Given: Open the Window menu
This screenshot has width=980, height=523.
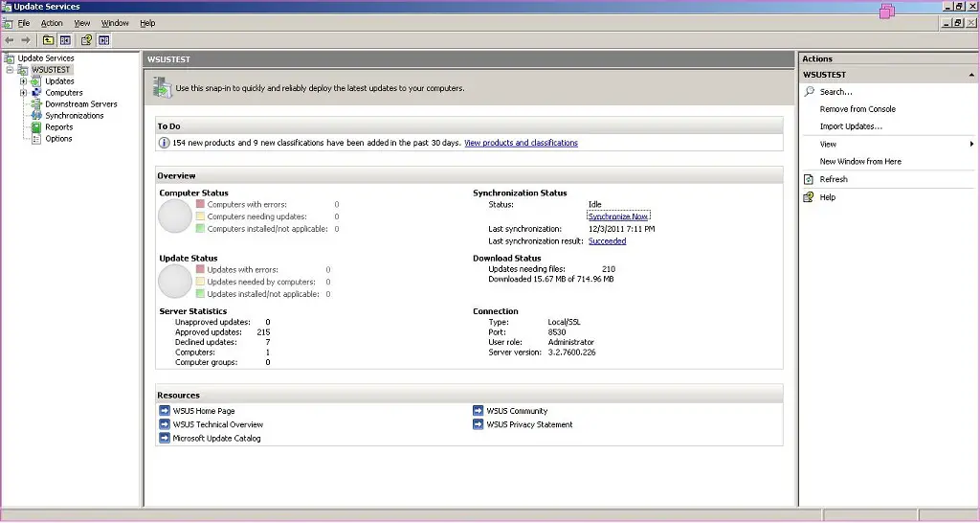Looking at the screenshot, I should [x=115, y=23].
